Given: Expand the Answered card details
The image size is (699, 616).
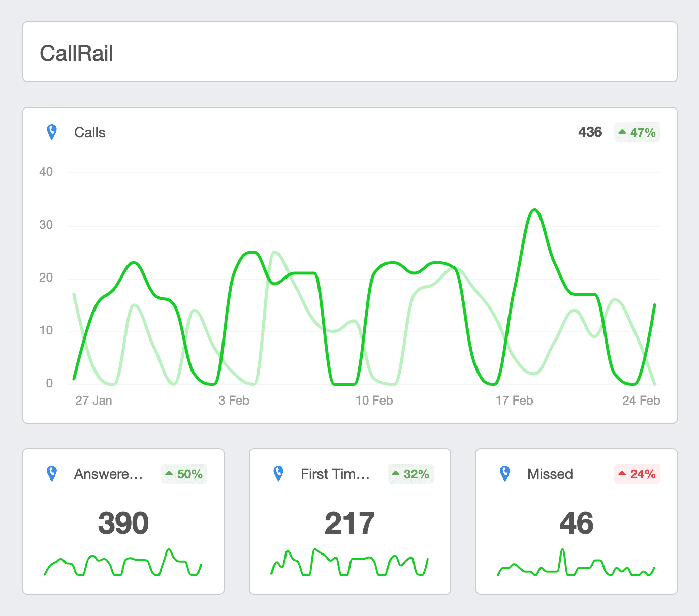Looking at the screenshot, I should [123, 521].
